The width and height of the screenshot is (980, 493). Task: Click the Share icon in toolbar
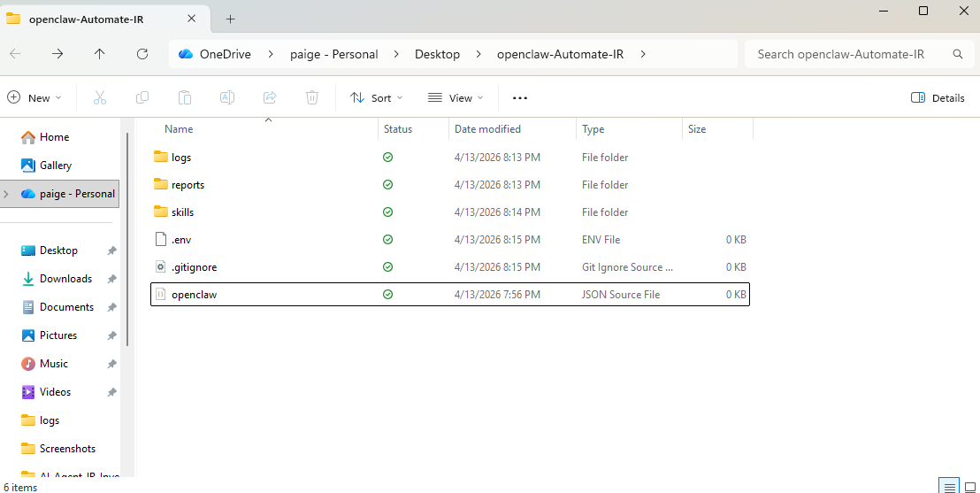270,97
